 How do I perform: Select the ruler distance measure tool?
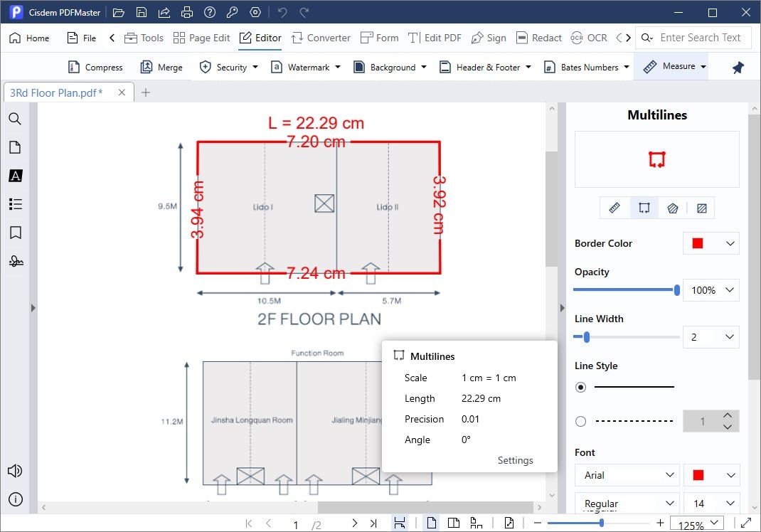(615, 208)
